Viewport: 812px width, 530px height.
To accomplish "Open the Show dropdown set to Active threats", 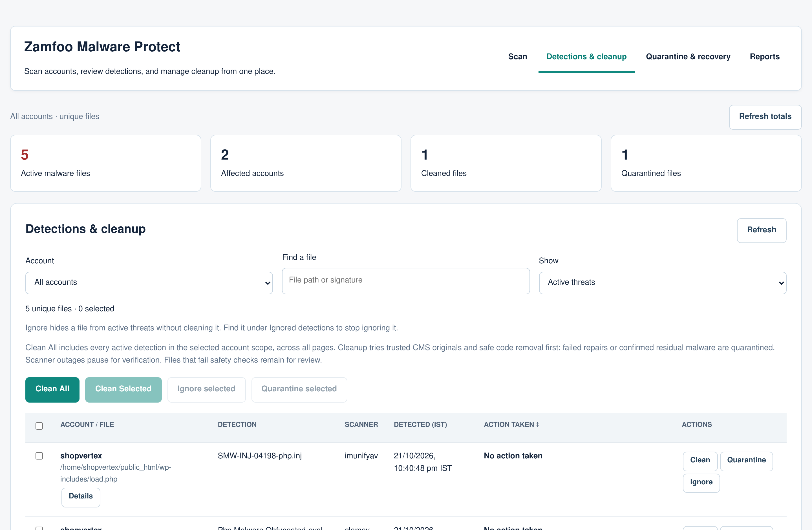I will point(662,282).
